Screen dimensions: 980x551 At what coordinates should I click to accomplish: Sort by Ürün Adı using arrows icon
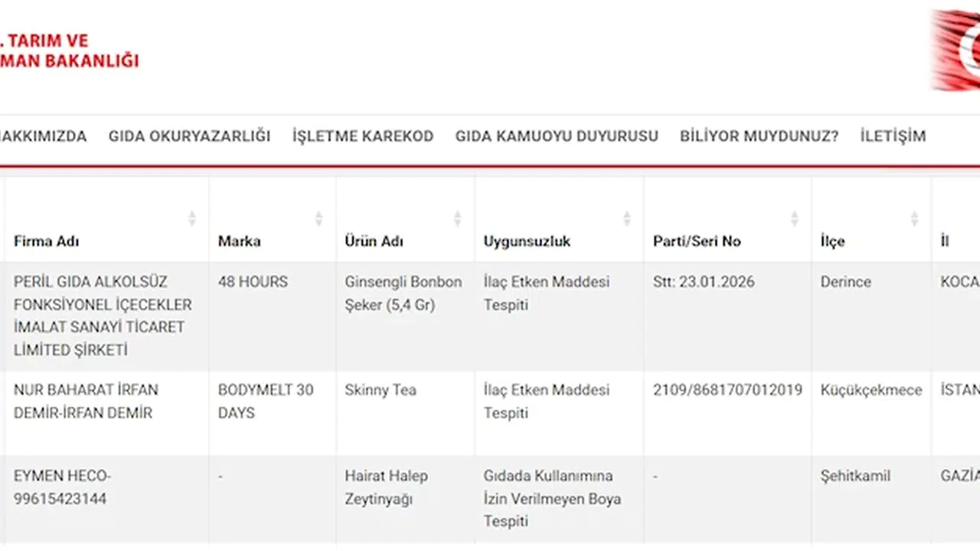point(457,219)
